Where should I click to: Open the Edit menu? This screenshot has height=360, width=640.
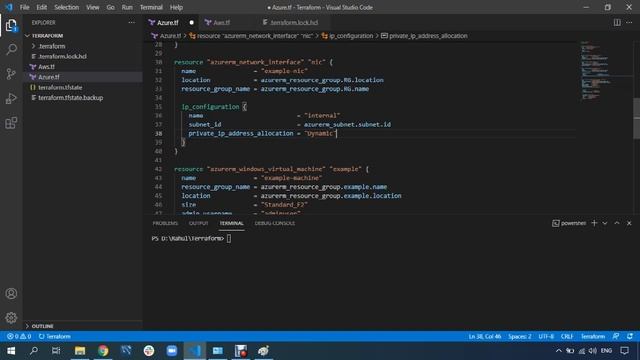(42, 7)
